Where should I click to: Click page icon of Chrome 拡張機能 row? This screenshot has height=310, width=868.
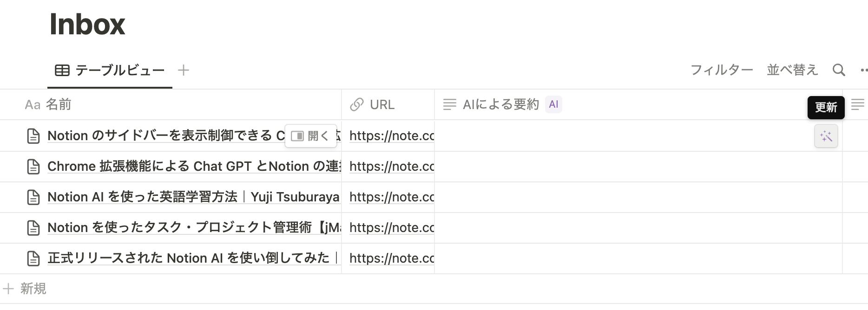[x=33, y=167]
